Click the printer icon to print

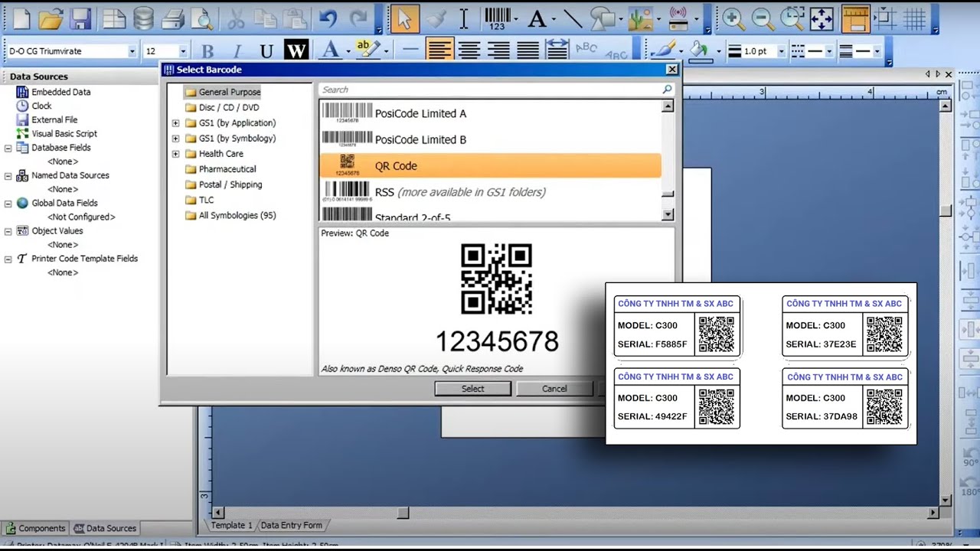[174, 18]
